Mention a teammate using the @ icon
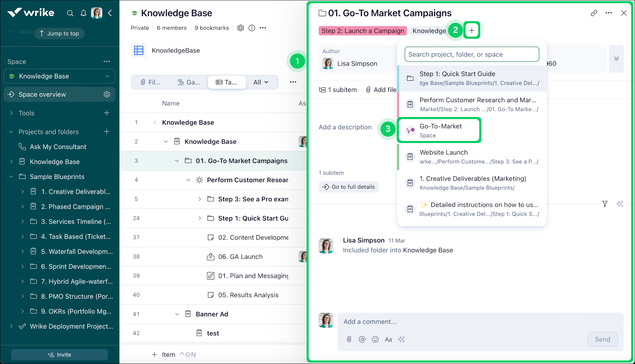Screen dimensions: 635x364 pos(362,339)
